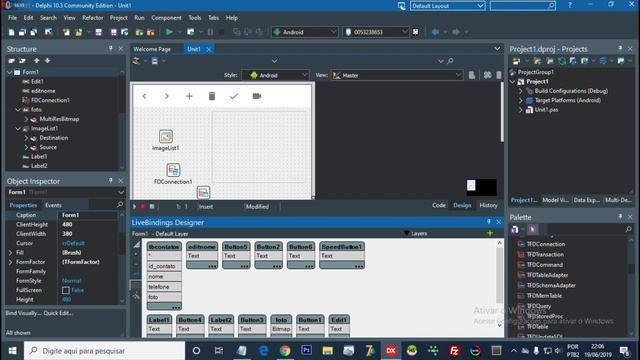This screenshot has width=640, height=360.
Task: Click the previous record arrow on form
Action: pos(144,96)
